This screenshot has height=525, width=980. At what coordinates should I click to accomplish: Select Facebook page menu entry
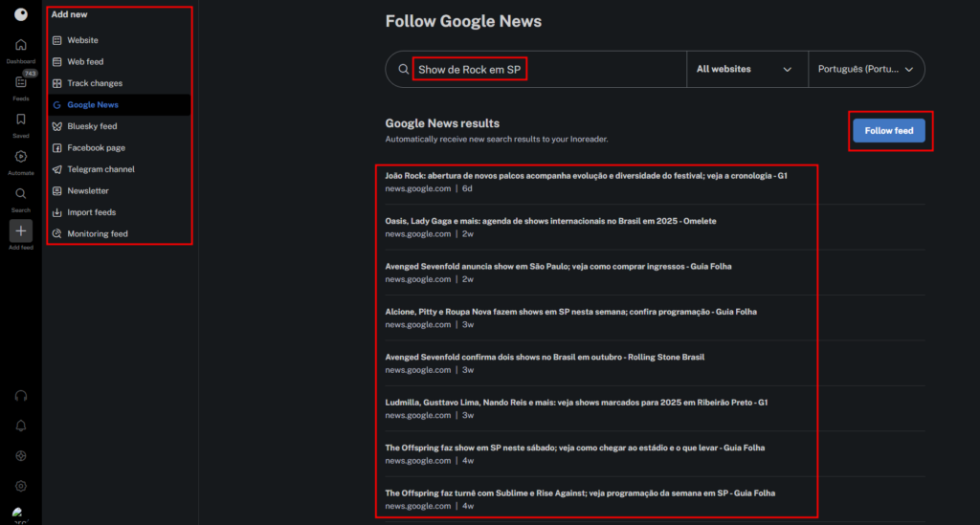[x=120, y=148]
